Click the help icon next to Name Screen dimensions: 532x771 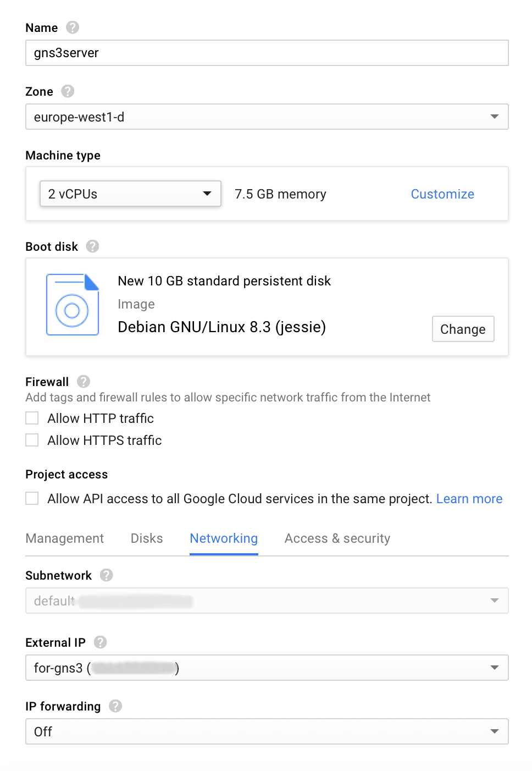73,27
